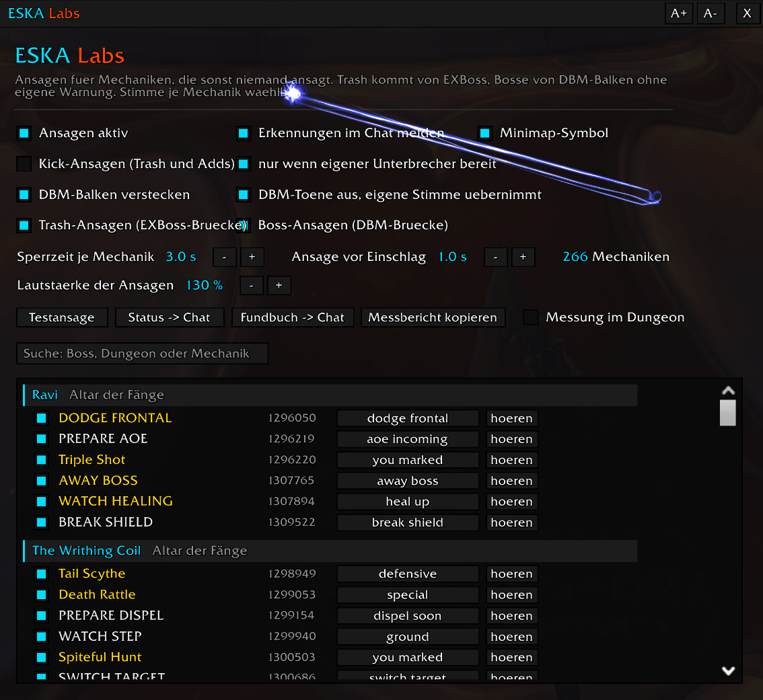Open voice selector 'dispel soon'
This screenshot has width=763, height=700.
408,616
